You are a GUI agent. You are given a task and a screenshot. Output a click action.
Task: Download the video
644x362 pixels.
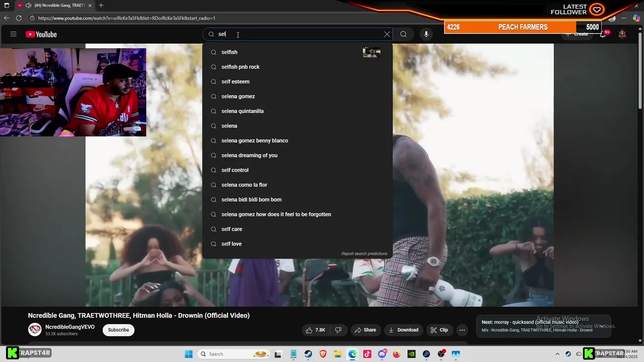(x=404, y=330)
